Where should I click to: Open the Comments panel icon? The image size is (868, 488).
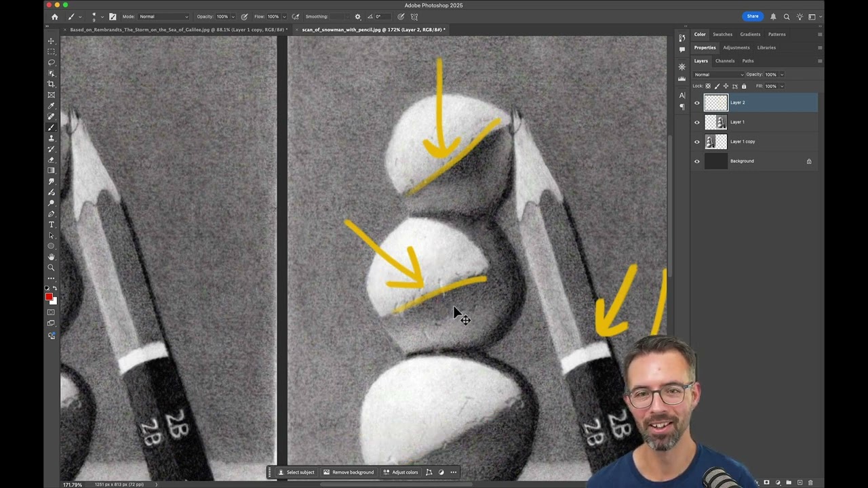pos(682,49)
